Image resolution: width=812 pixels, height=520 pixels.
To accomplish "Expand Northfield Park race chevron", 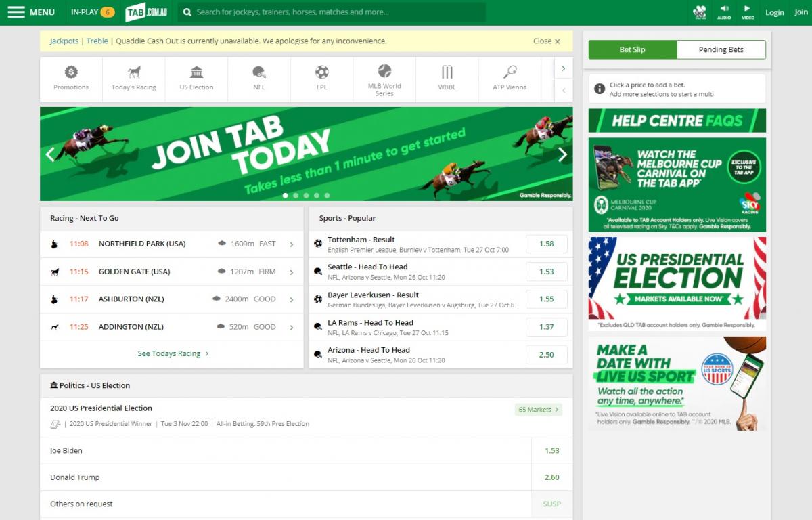I will coord(292,244).
